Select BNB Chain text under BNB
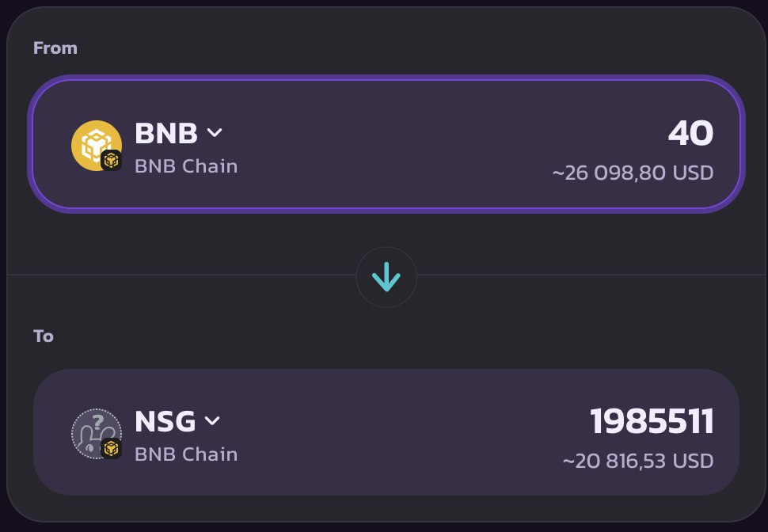768x532 pixels. (x=186, y=166)
